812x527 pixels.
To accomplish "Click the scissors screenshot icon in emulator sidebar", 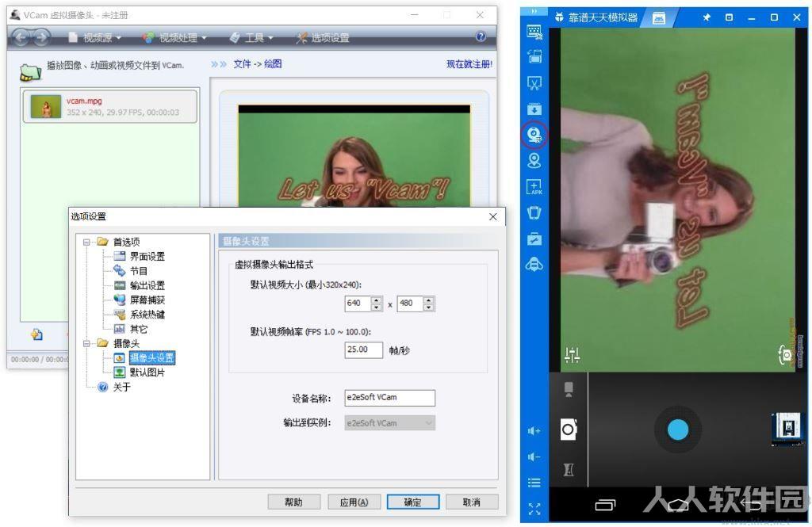I will pos(534,83).
